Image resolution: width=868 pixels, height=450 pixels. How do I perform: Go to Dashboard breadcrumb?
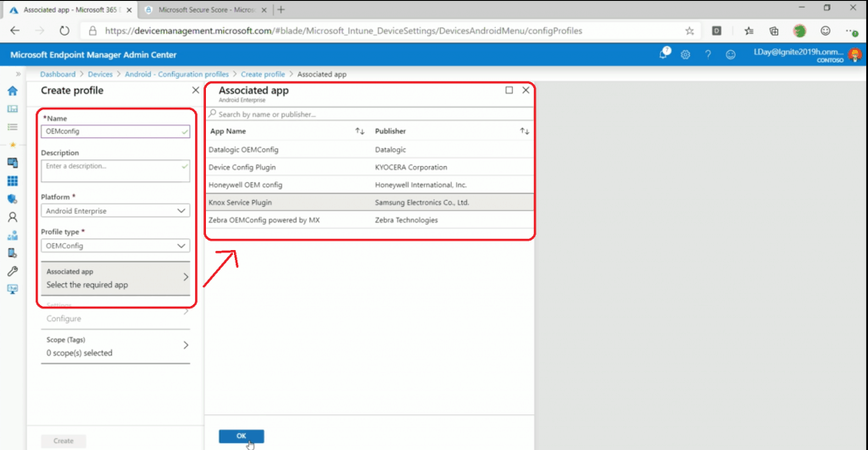(58, 75)
